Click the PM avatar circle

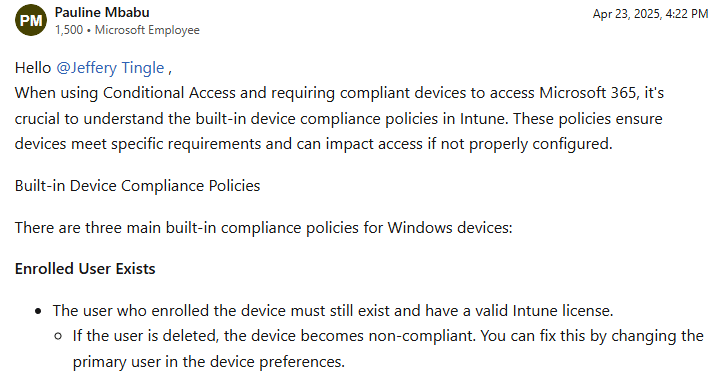tap(31, 20)
